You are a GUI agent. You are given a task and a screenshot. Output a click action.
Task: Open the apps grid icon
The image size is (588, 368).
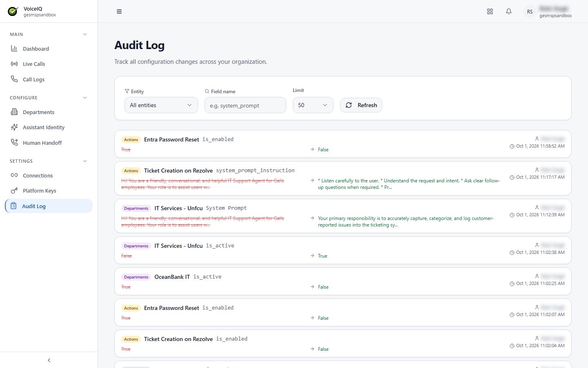pyautogui.click(x=490, y=11)
